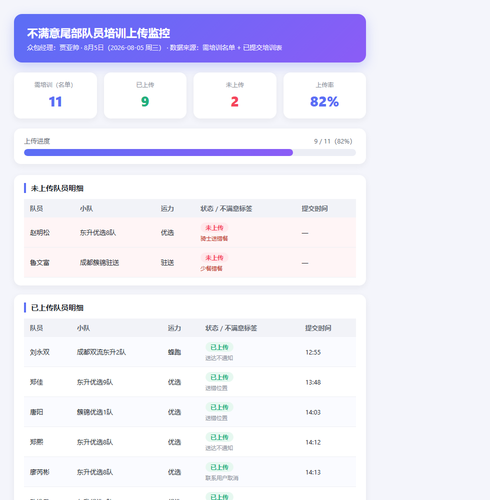This screenshot has height=500, width=490.
Task: Click member name 刘永双
Action: pyautogui.click(x=40, y=352)
